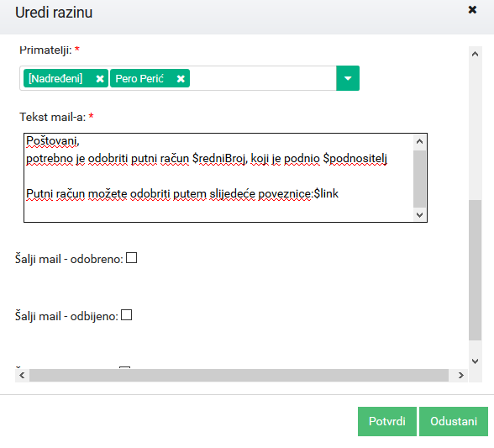The width and height of the screenshot is (494, 448).
Task: Click the mail text area down arrow
Action: pos(419,214)
